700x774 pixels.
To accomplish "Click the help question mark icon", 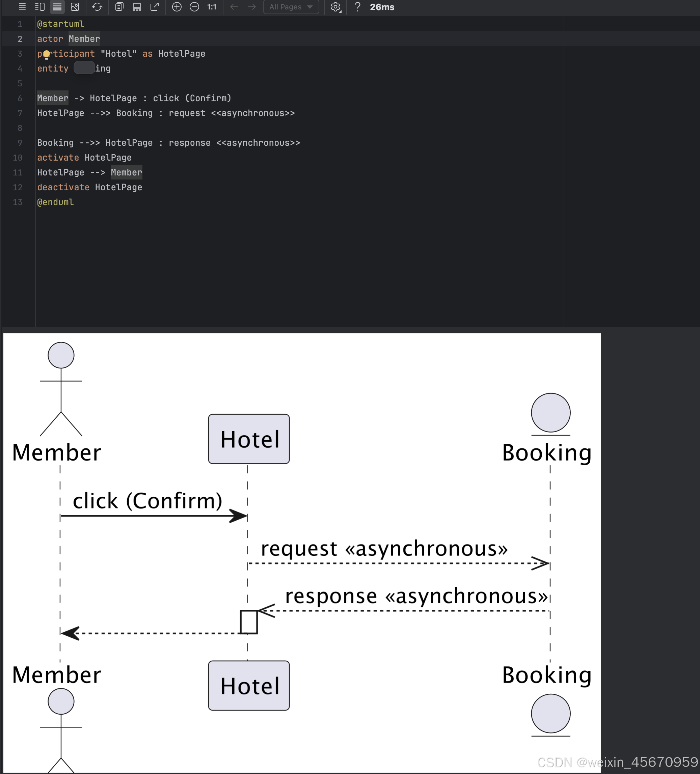I will (357, 7).
